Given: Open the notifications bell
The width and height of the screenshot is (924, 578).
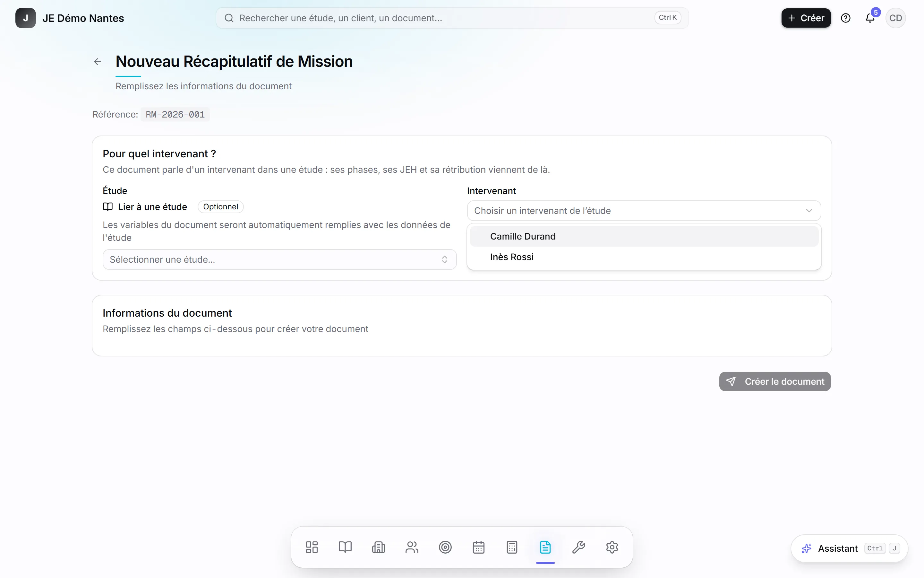Looking at the screenshot, I should click(x=870, y=18).
